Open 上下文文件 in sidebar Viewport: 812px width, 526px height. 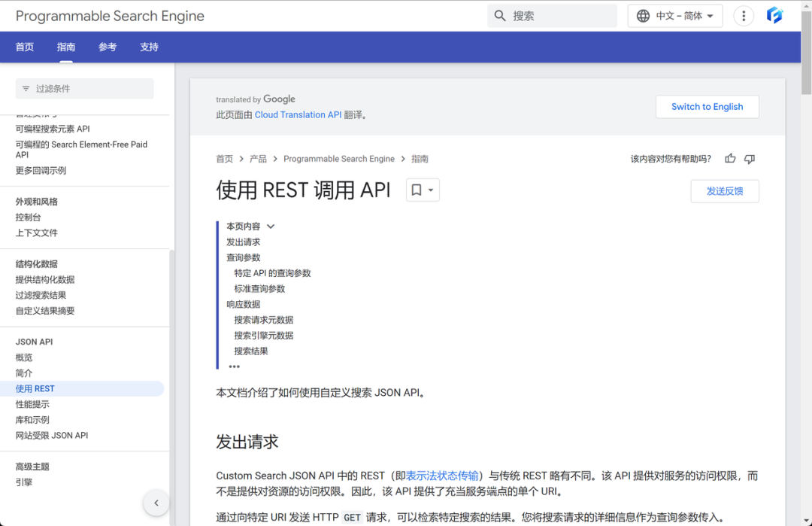[x=36, y=233]
